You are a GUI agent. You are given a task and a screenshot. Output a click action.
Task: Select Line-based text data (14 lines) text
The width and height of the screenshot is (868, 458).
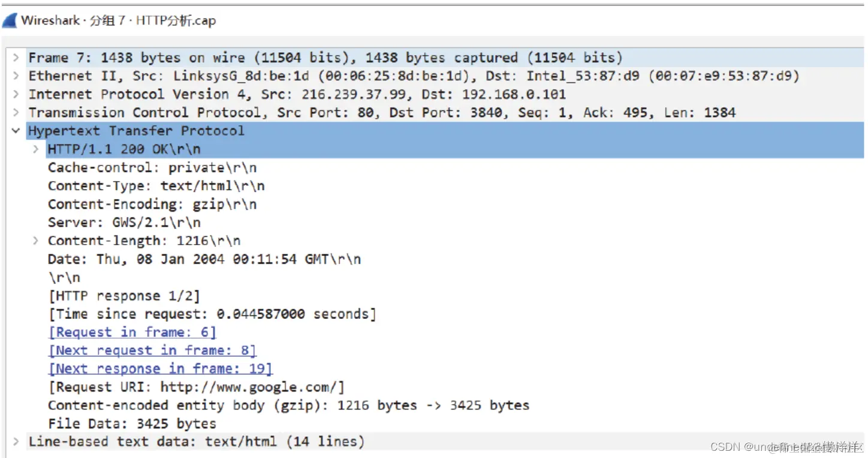tap(196, 442)
